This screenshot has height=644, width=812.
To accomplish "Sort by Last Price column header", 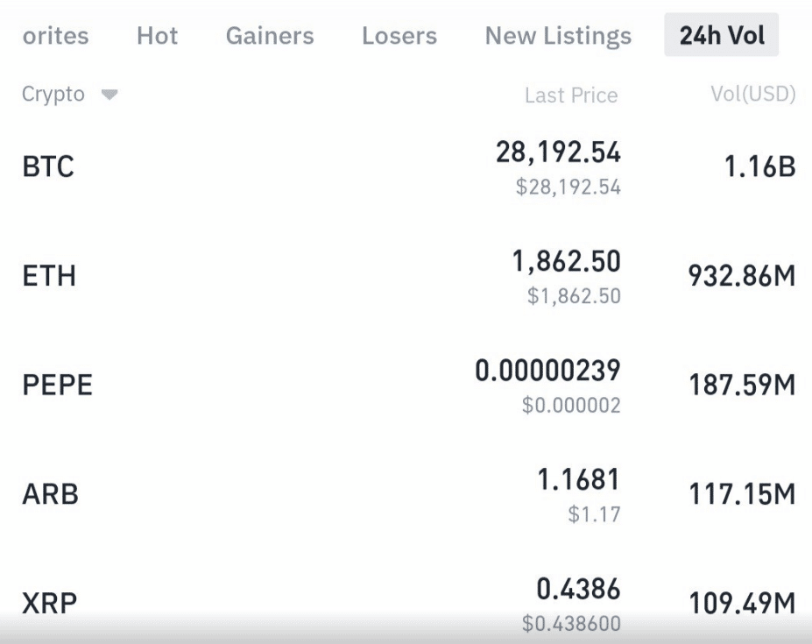I will (x=571, y=96).
